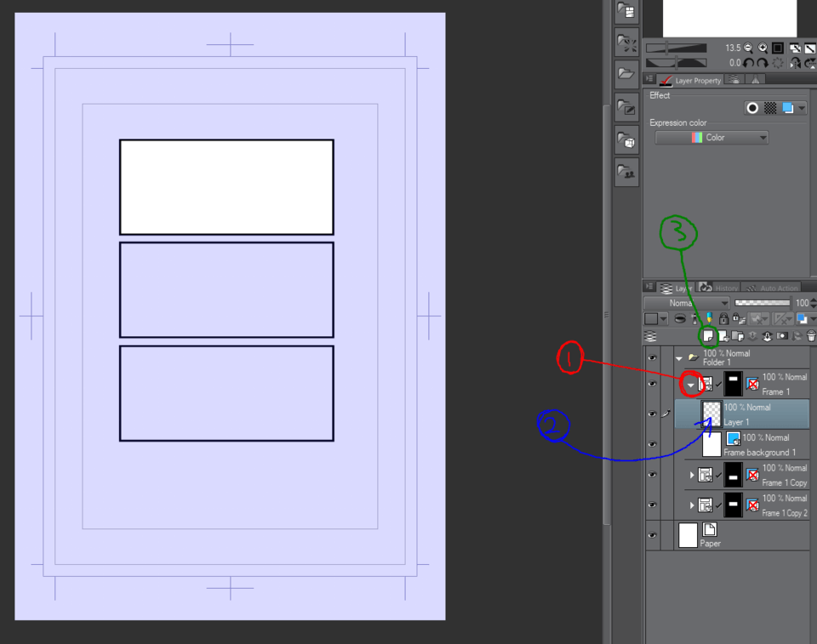This screenshot has width=817, height=644.
Task: Apply the Tone effect icon
Action: click(770, 108)
